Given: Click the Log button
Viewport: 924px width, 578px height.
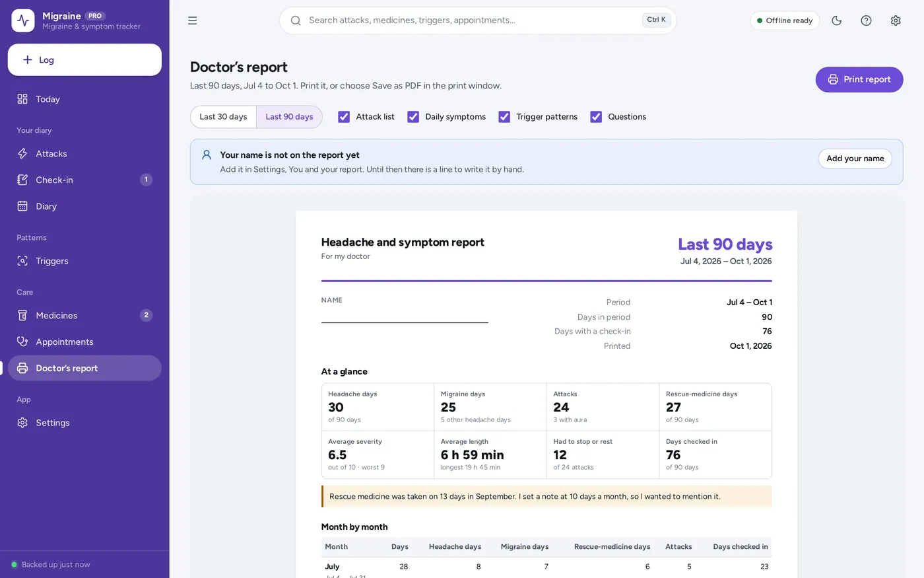Looking at the screenshot, I should (84, 59).
